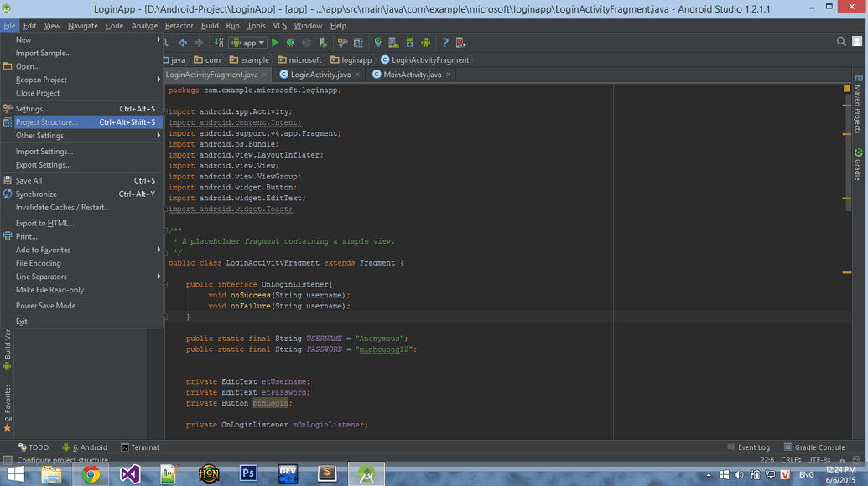Click the yellow inspection indicator above scrollbar
868x486 pixels.
[847, 89]
